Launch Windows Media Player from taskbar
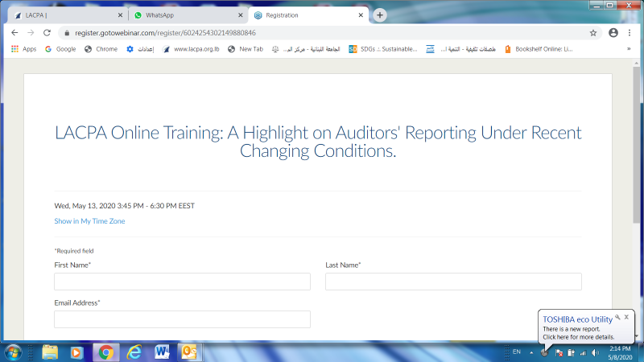 click(x=76, y=352)
